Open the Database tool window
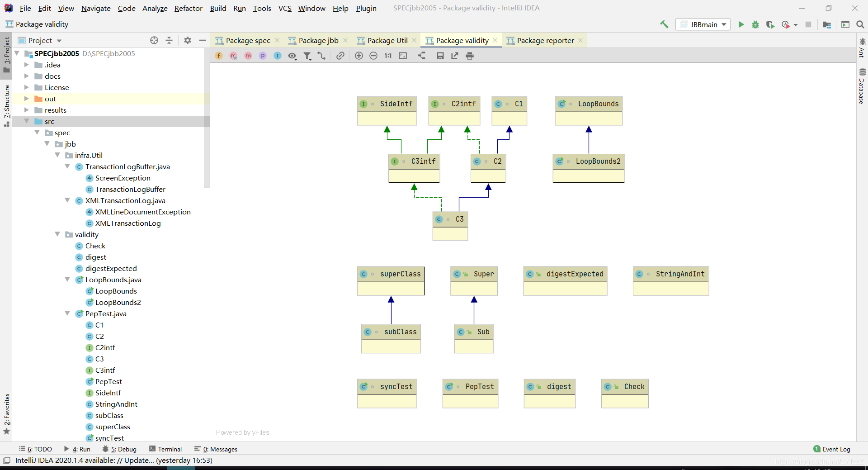Viewport: 868px width, 470px height. [862, 86]
